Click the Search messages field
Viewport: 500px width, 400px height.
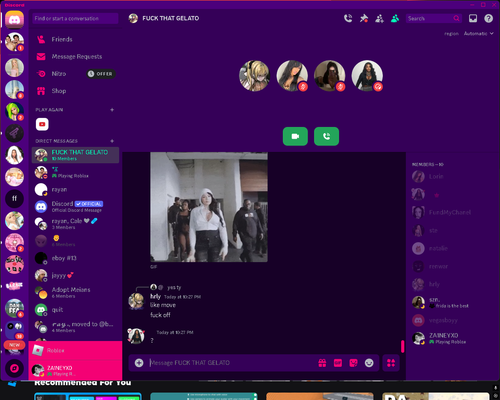click(x=433, y=18)
